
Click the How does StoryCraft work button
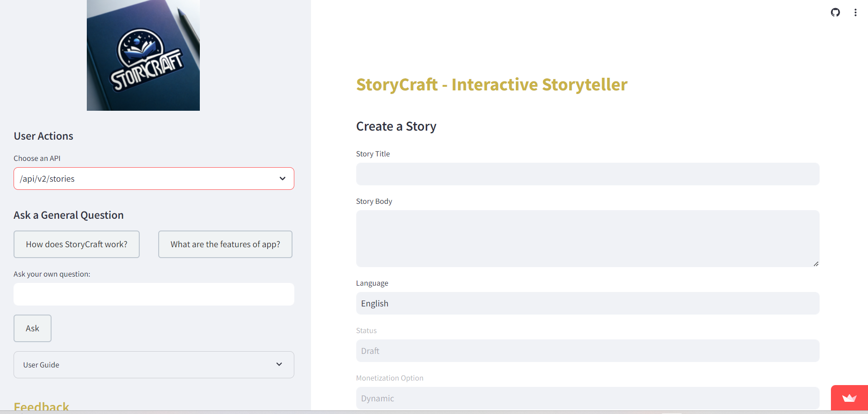[76, 244]
